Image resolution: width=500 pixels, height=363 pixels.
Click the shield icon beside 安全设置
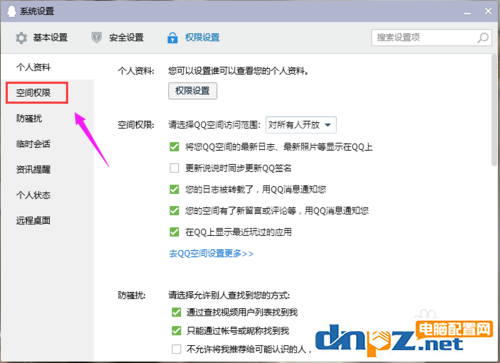pyautogui.click(x=96, y=38)
